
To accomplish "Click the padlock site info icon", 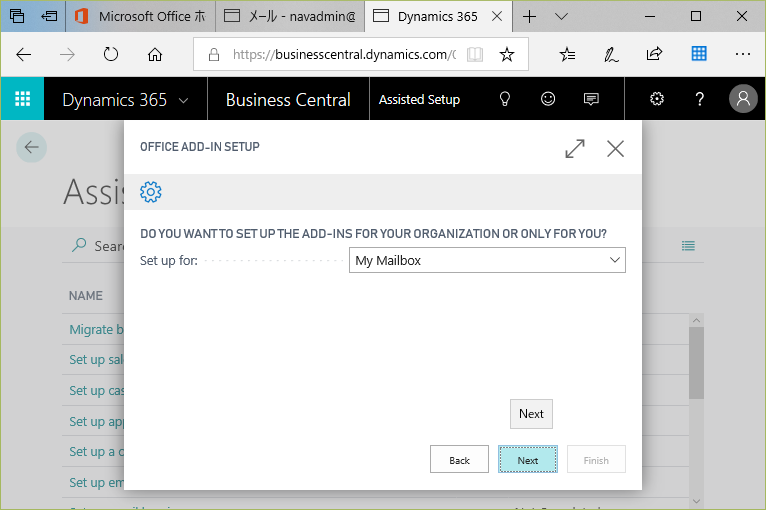I will pos(214,54).
